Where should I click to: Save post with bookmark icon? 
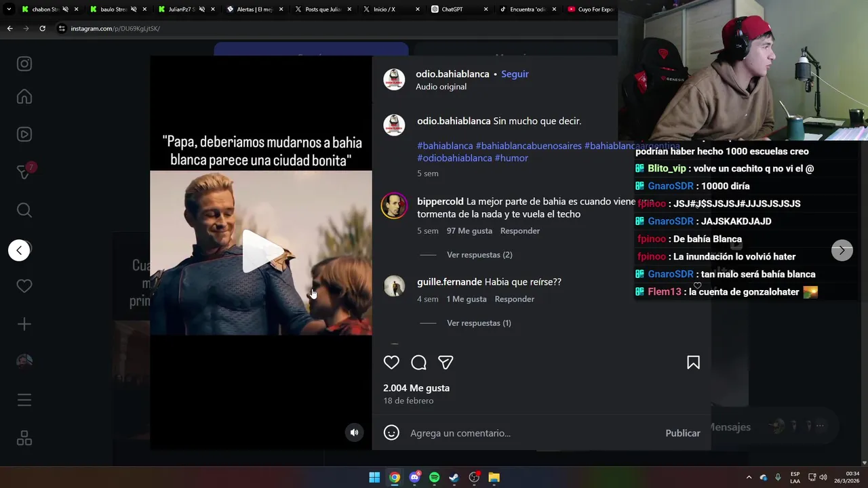(x=693, y=363)
